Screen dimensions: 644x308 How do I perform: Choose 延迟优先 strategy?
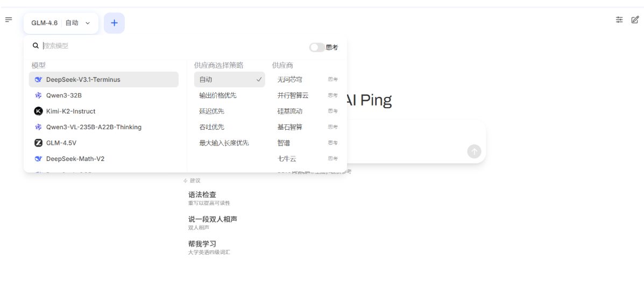[230, 111]
